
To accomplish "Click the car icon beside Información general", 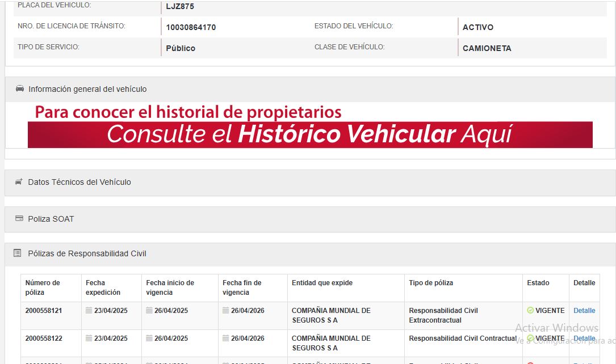I will (x=20, y=89).
